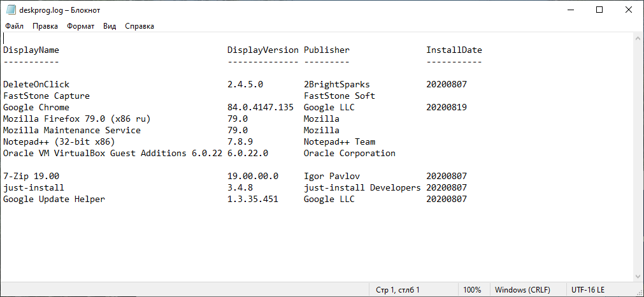The height and width of the screenshot is (297, 644).
Task: Click the window resize grip corner
Action: click(640, 293)
